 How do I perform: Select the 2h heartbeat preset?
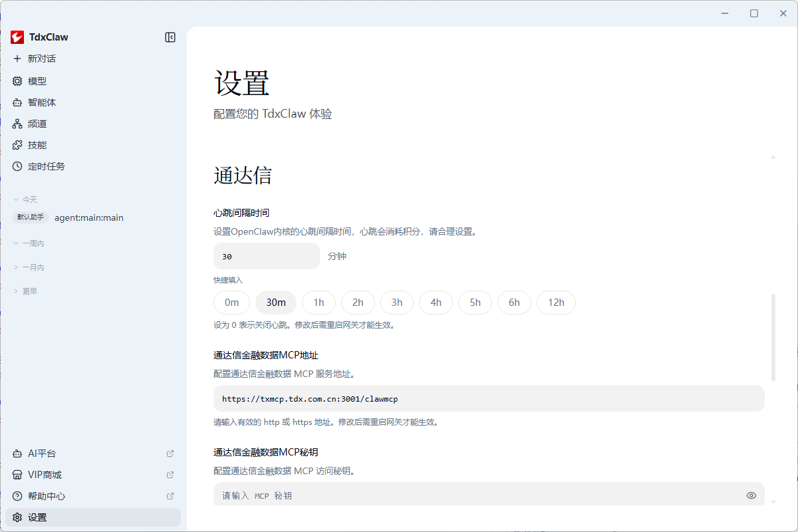coord(358,303)
